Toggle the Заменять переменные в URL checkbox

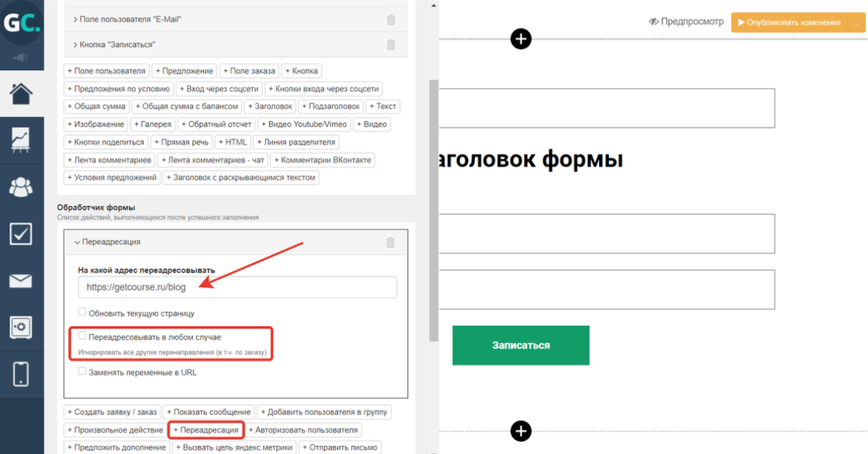point(82,372)
